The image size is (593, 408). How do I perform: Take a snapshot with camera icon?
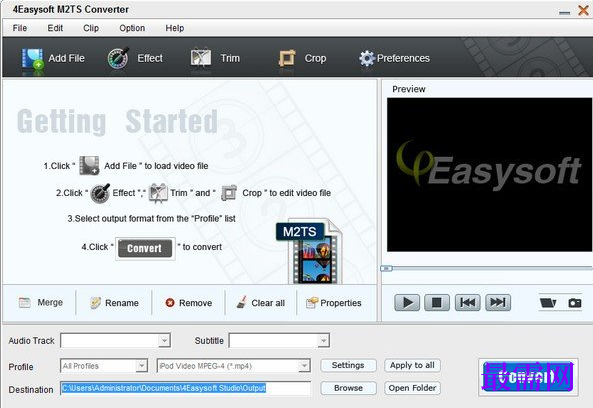coord(575,303)
